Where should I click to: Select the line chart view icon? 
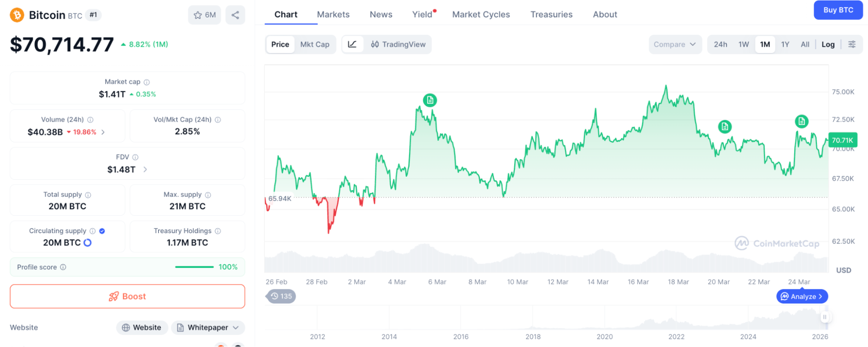tap(352, 44)
